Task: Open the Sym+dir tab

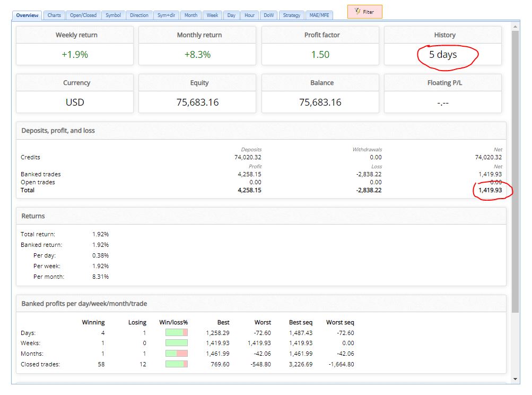Action: click(166, 15)
